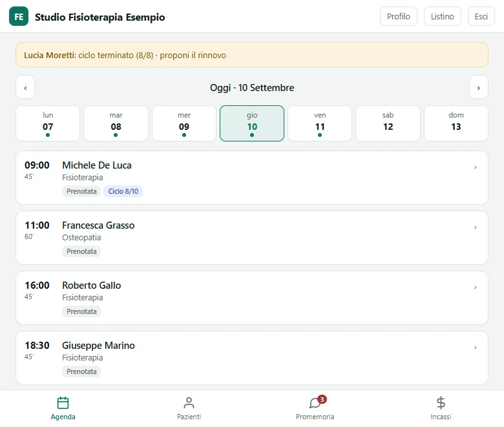Select Tuesday mar 08
The image size is (504, 427).
coord(116,123)
